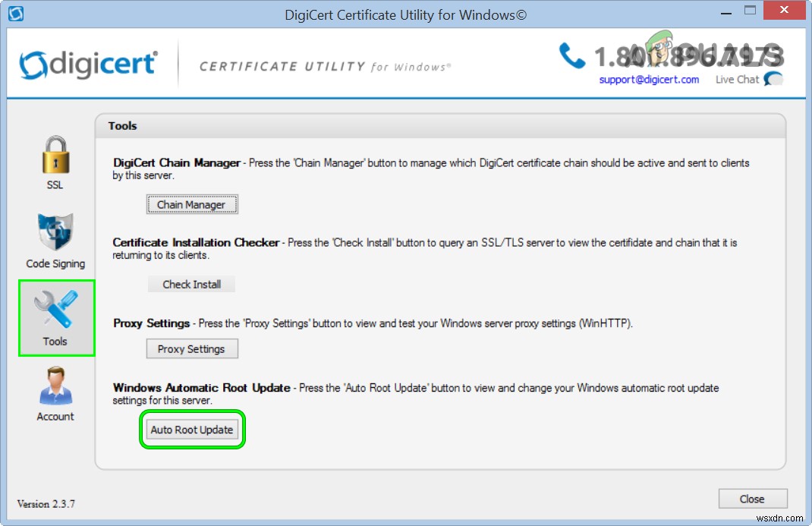Click 'Windows Automatic Root Update' heading text

point(201,388)
